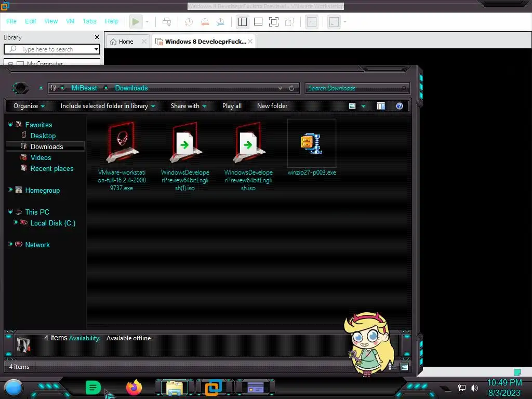
Task: Click the Play all button
Action: tap(232, 106)
